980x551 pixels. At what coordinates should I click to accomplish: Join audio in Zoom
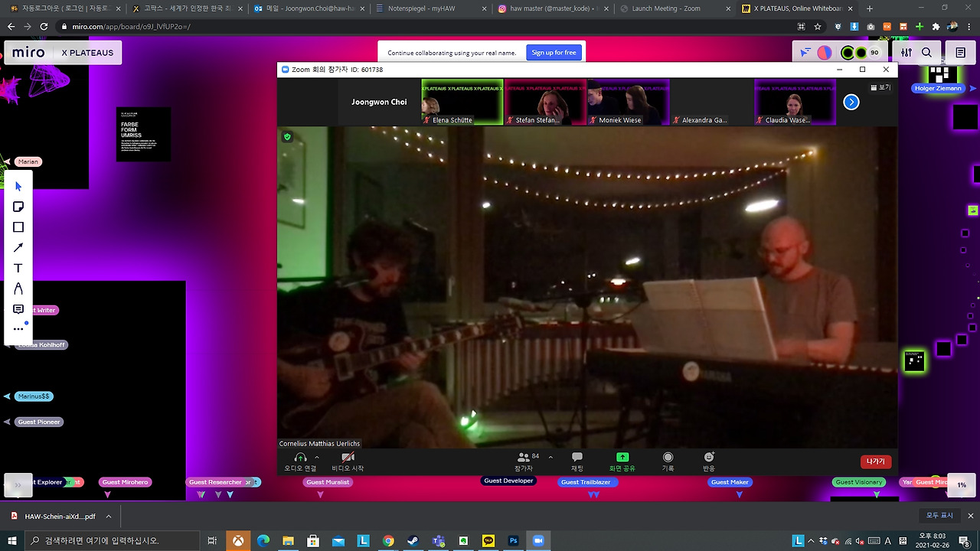[300, 461]
